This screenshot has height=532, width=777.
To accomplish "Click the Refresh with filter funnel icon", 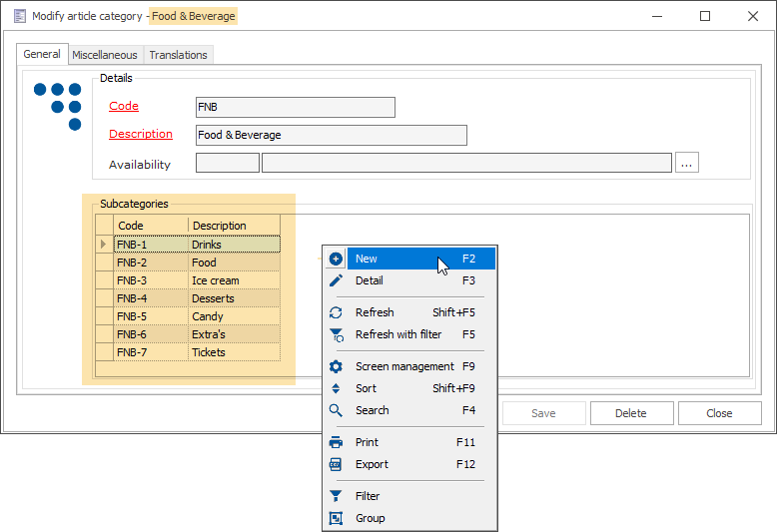I will [336, 334].
